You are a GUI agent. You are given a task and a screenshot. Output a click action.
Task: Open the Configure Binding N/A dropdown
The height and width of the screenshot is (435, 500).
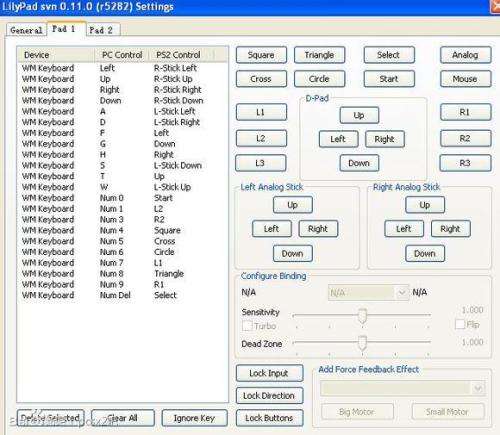tap(368, 293)
